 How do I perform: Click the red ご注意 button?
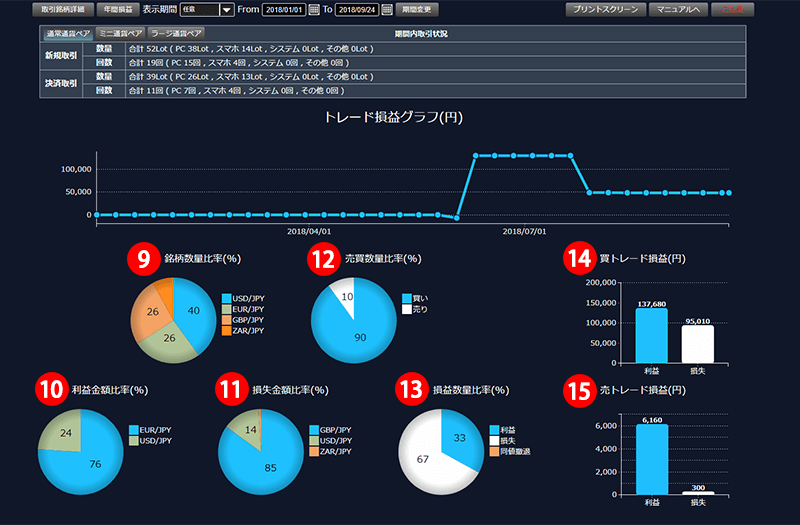click(x=732, y=10)
